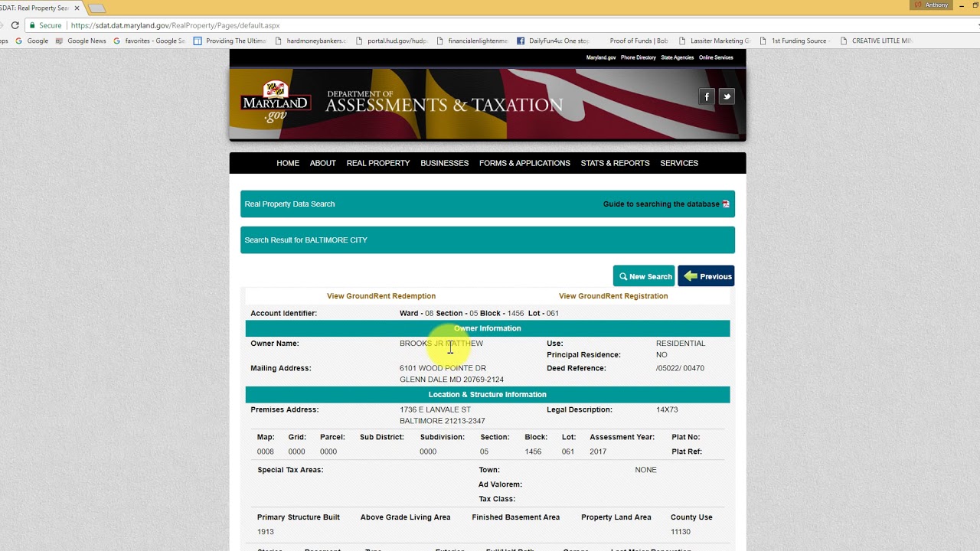Open the favorites Google Search bookmark
Image resolution: width=980 pixels, height=551 pixels.
point(149,41)
